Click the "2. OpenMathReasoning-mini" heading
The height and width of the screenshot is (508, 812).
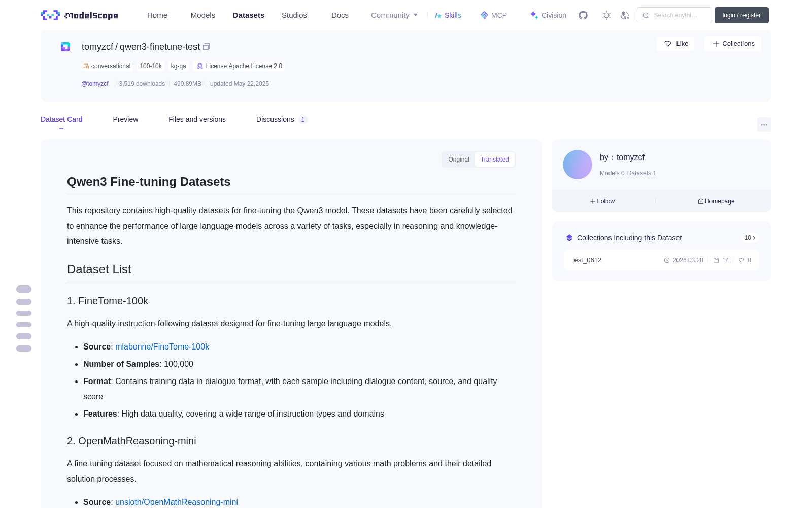click(131, 441)
